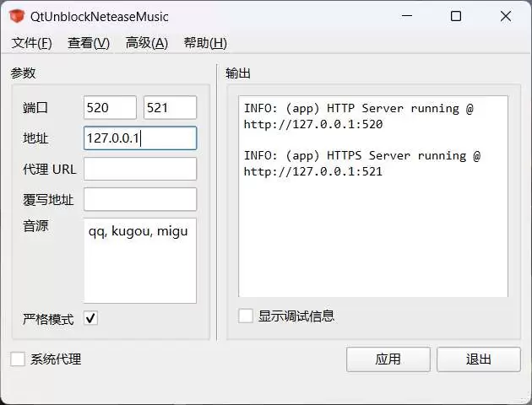Click the 退出 button

click(478, 359)
